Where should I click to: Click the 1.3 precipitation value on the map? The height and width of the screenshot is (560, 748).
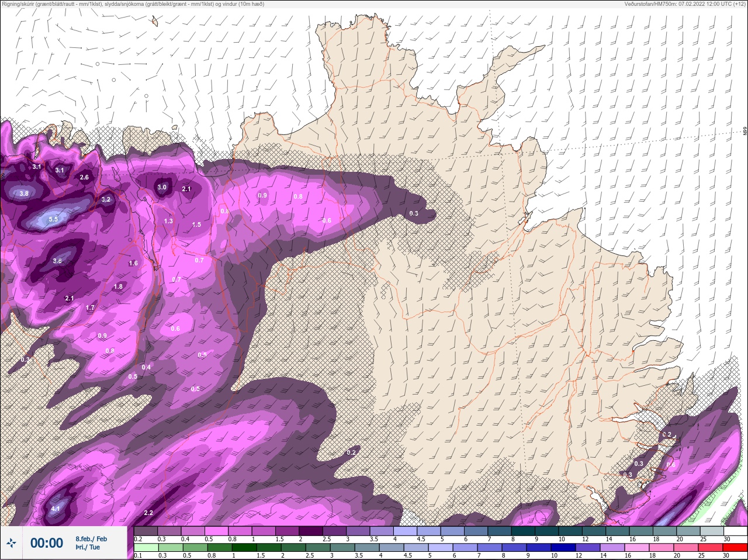[168, 221]
